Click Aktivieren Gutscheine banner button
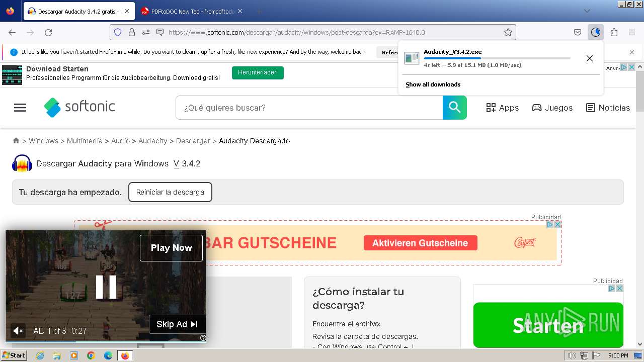Viewport: 644px width, 362px height. 420,243
